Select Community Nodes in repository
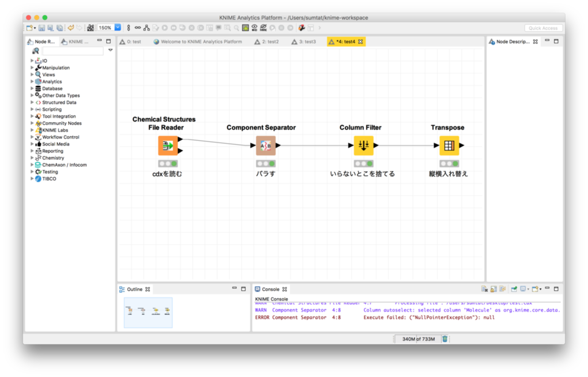Screen dimensions: 588x377 (62, 123)
